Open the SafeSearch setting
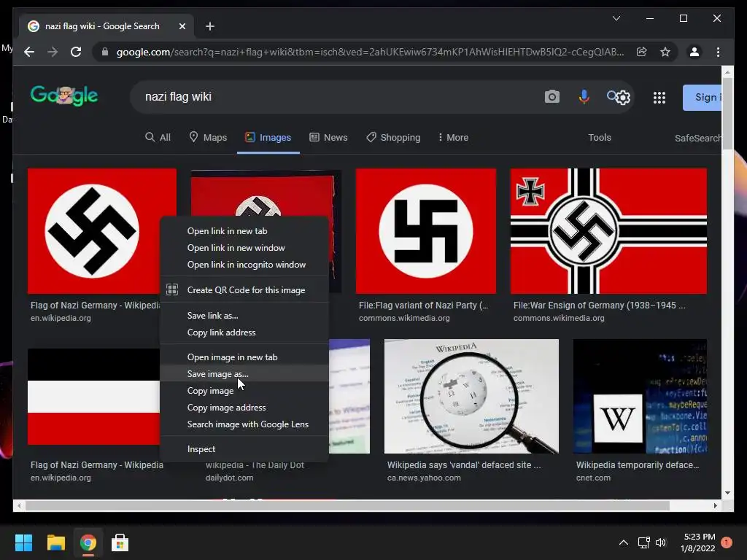 coord(698,138)
